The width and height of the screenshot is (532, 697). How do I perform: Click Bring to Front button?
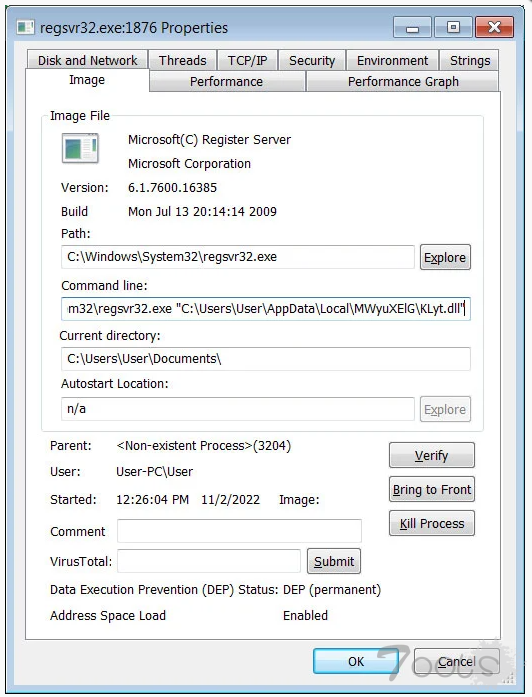432,489
